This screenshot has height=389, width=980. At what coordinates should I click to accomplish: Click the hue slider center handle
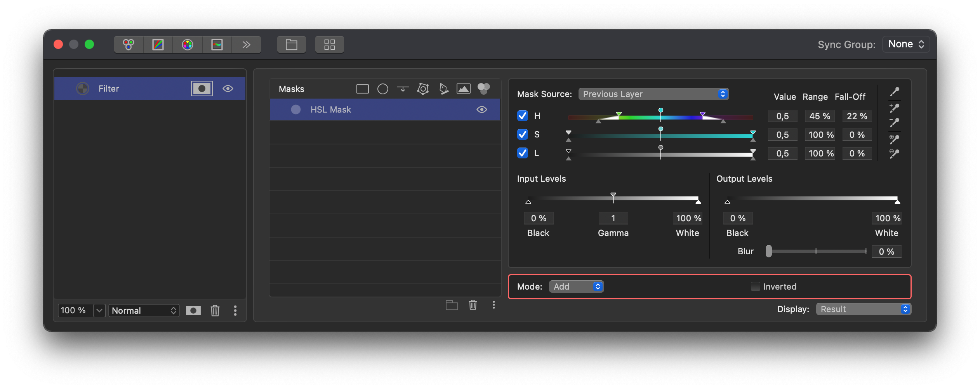pyautogui.click(x=661, y=111)
